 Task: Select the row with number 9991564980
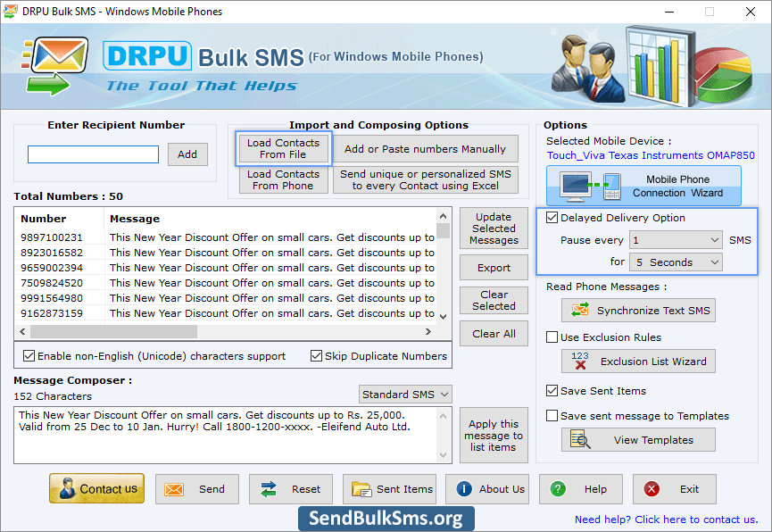(227, 298)
